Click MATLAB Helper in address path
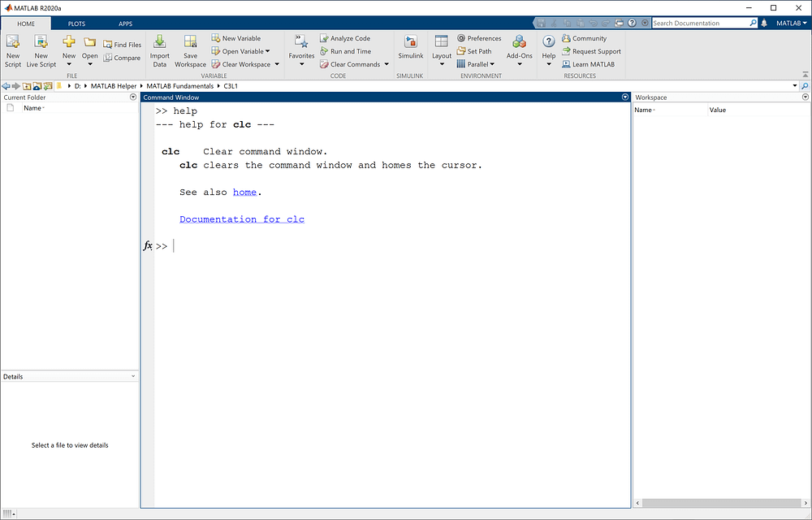The image size is (812, 520). (x=114, y=86)
